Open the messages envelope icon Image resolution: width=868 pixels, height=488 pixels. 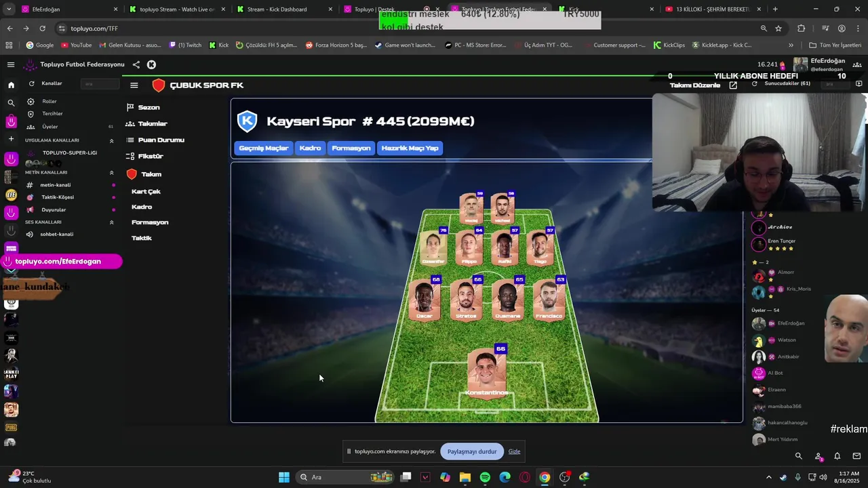pyautogui.click(x=856, y=456)
